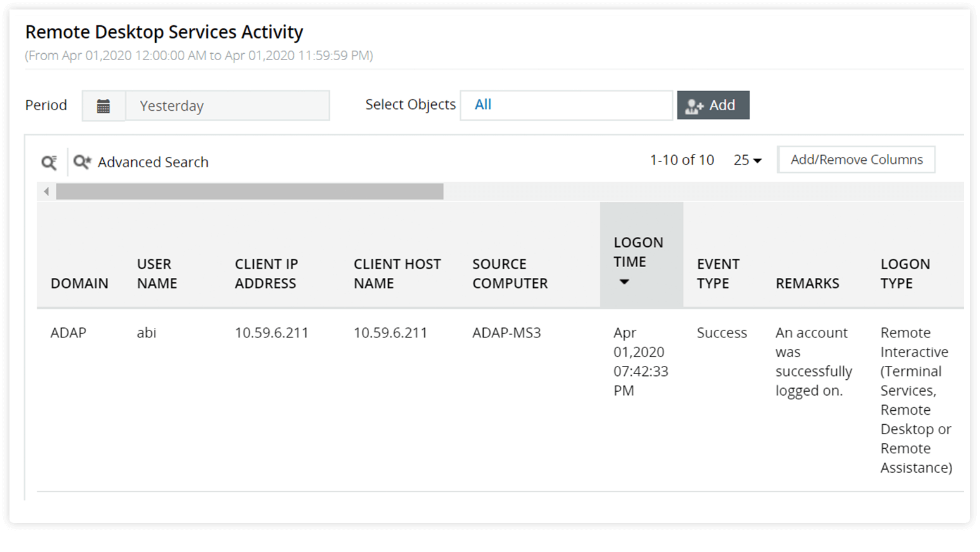The width and height of the screenshot is (980, 552).
Task: Click the sort triangle under Logon Time
Action: pos(624,282)
